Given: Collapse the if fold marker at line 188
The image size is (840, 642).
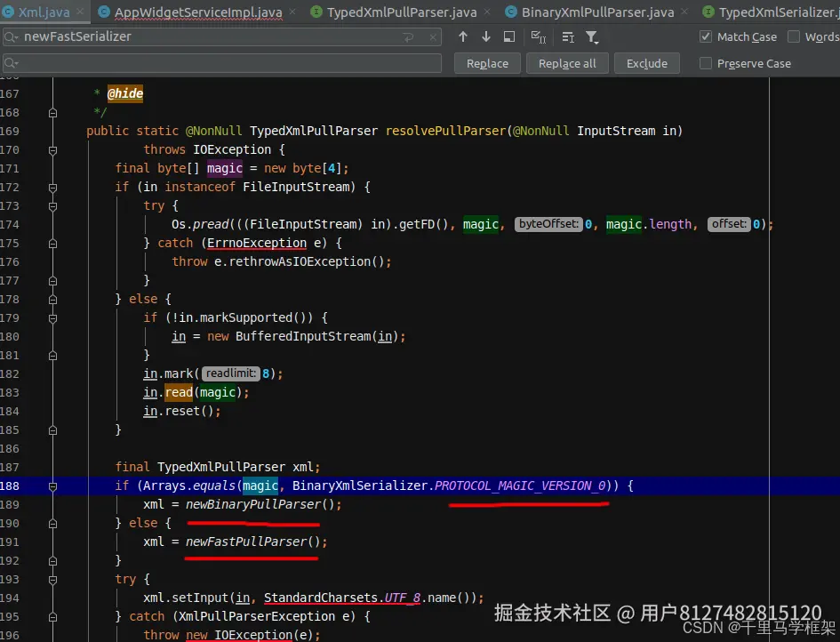Looking at the screenshot, I should pos(52,486).
